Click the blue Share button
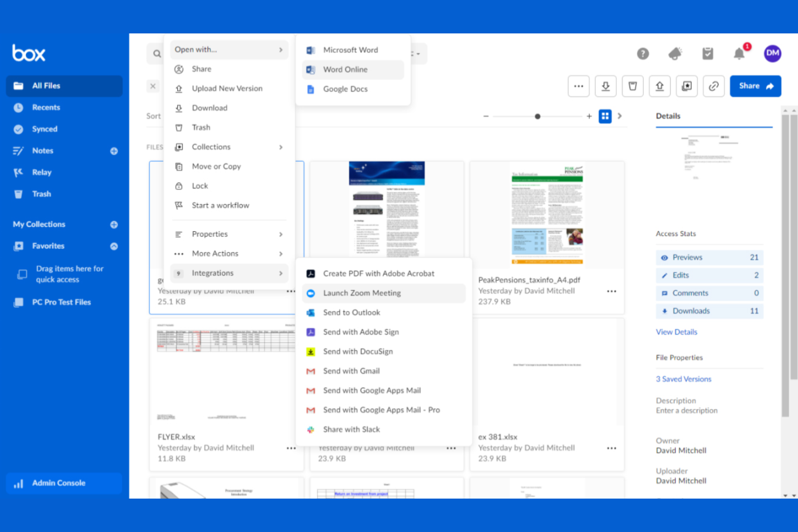 755,86
